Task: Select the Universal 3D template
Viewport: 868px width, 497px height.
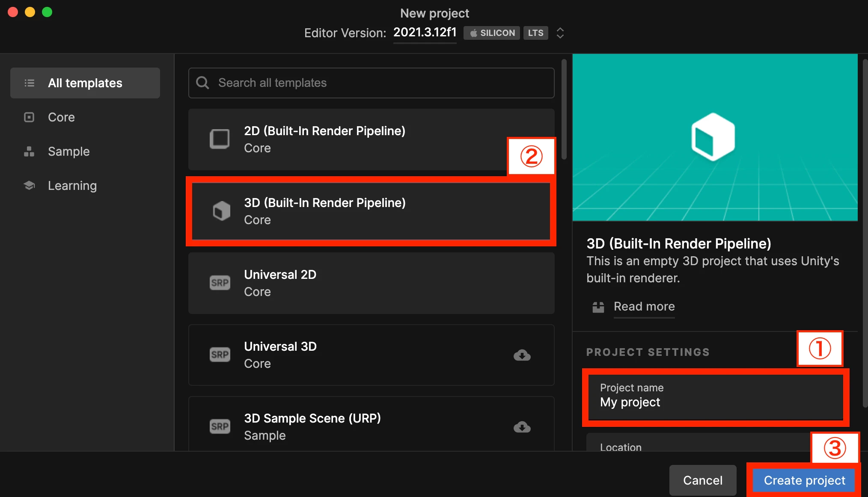Action: pyautogui.click(x=372, y=355)
